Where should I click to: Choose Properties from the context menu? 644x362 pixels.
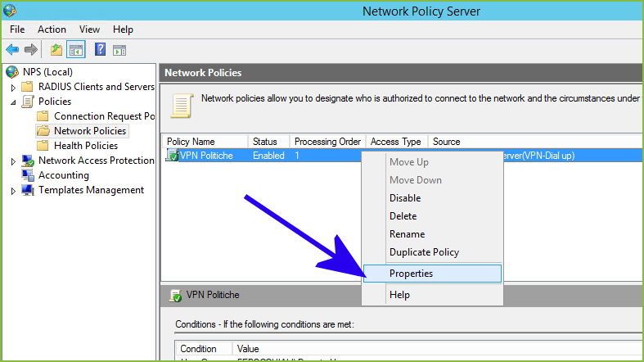pos(433,274)
